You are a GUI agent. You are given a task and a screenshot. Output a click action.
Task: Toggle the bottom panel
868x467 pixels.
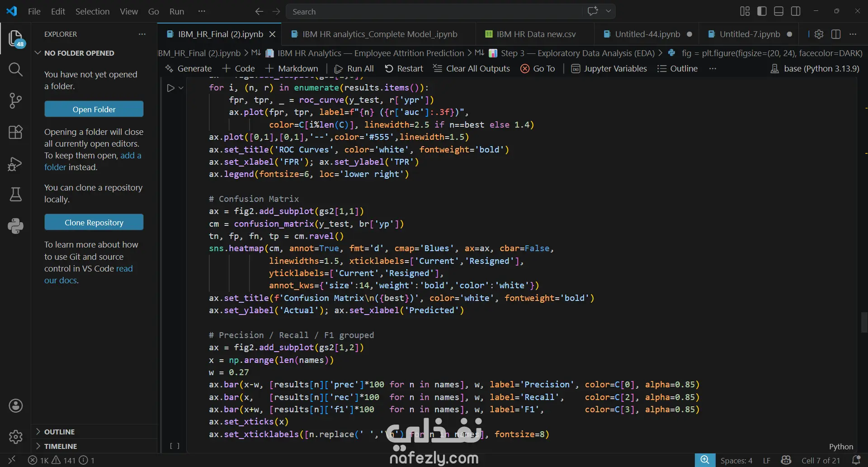coord(778,11)
